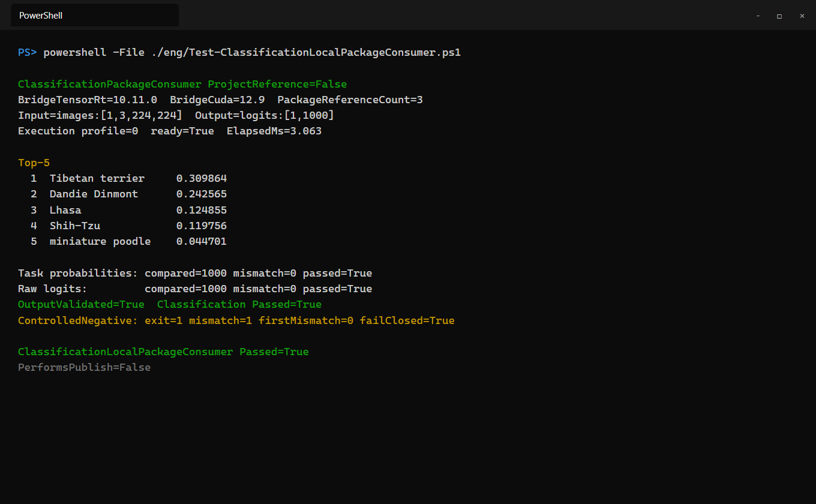Click the ClassificationPackageConsumer ProjectReference=False line
This screenshot has width=816, height=504.
click(x=182, y=84)
